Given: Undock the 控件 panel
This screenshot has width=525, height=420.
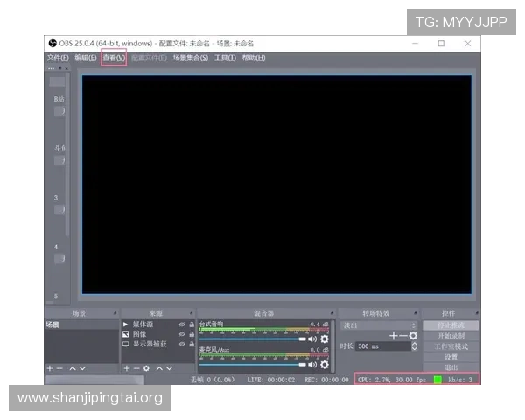Looking at the screenshot, I should pyautogui.click(x=477, y=313).
